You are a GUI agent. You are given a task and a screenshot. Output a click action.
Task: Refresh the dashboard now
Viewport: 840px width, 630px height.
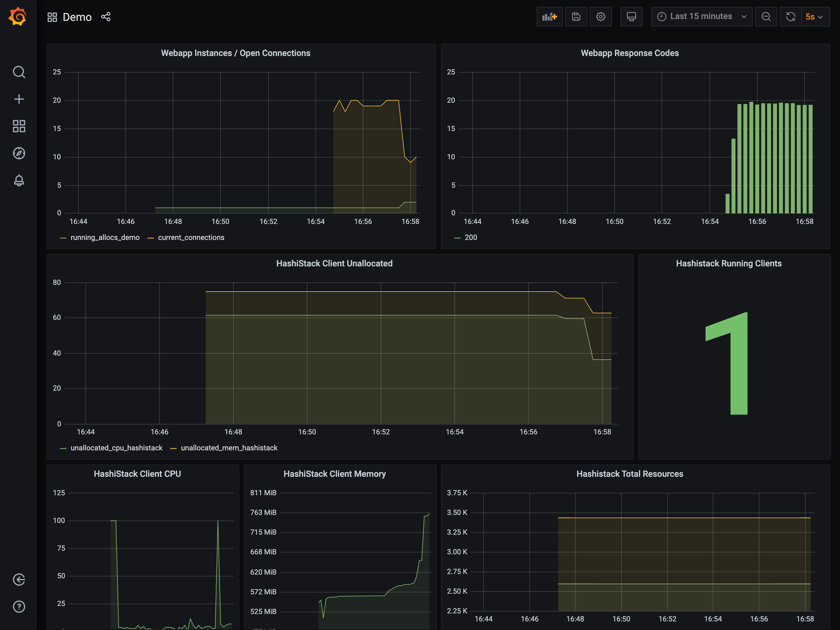point(790,17)
